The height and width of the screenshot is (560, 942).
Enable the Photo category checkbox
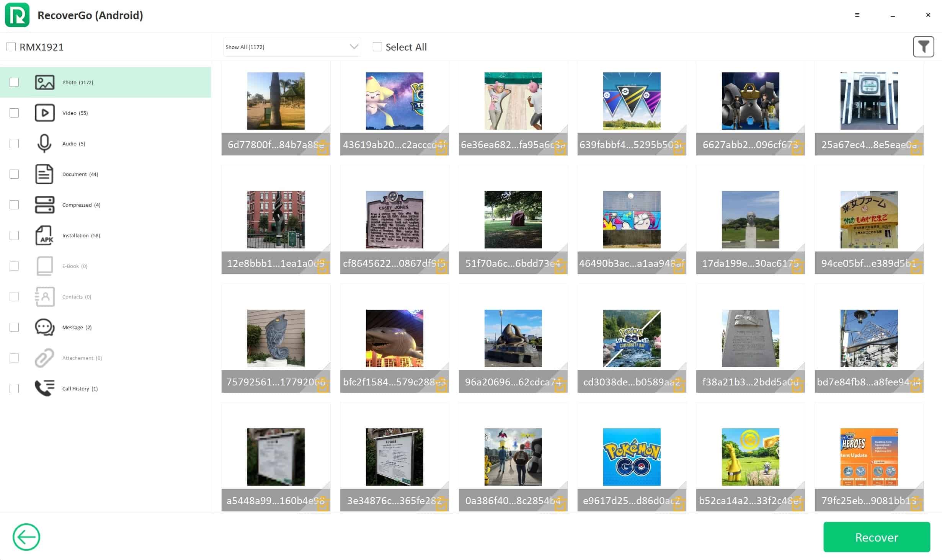[14, 82]
